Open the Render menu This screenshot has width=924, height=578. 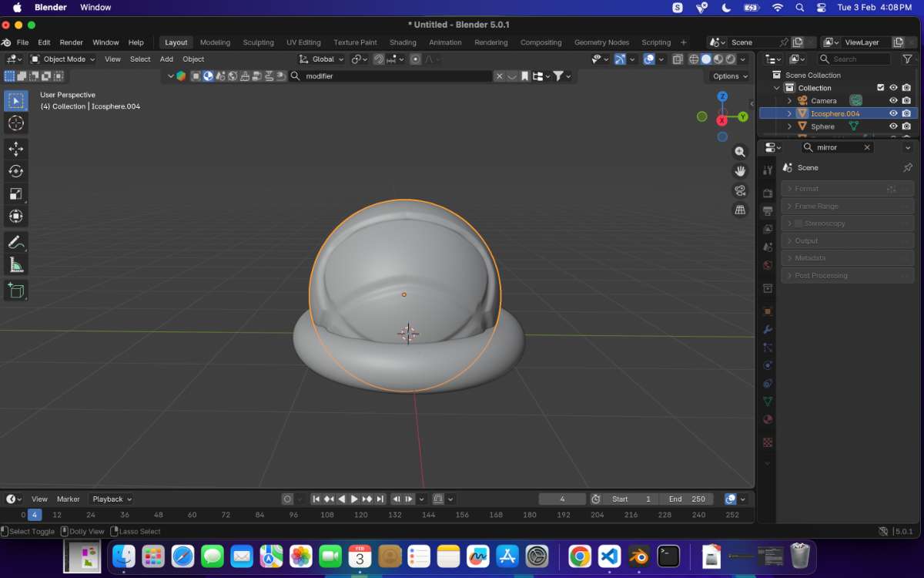pyautogui.click(x=71, y=42)
